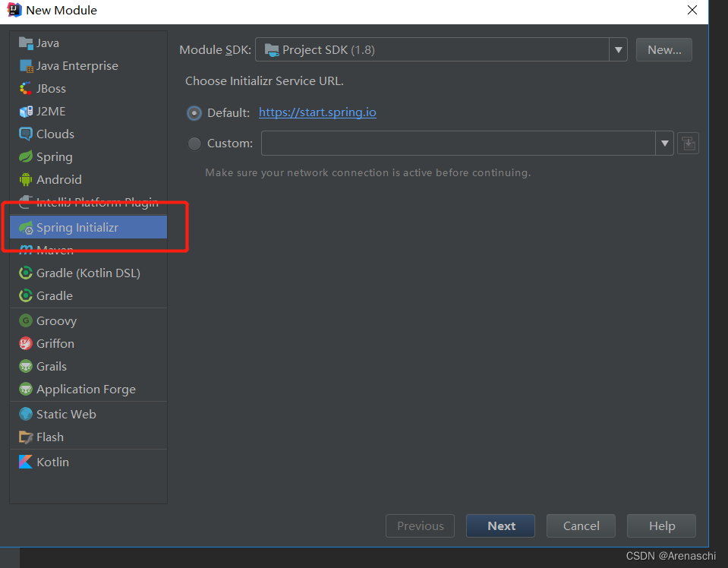Screen dimensions: 728x568
Task: Click the New... SDK button
Action: pos(664,49)
